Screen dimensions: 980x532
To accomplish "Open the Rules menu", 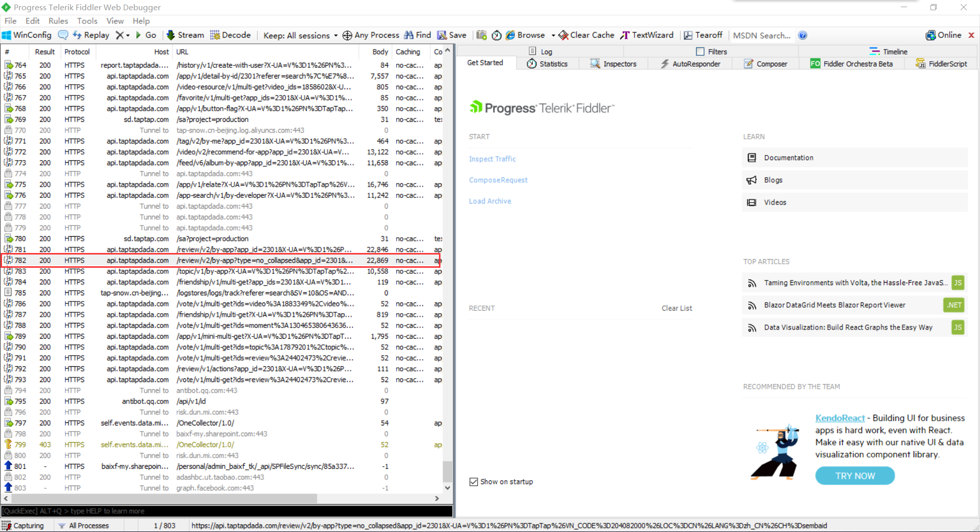I will pyautogui.click(x=58, y=21).
